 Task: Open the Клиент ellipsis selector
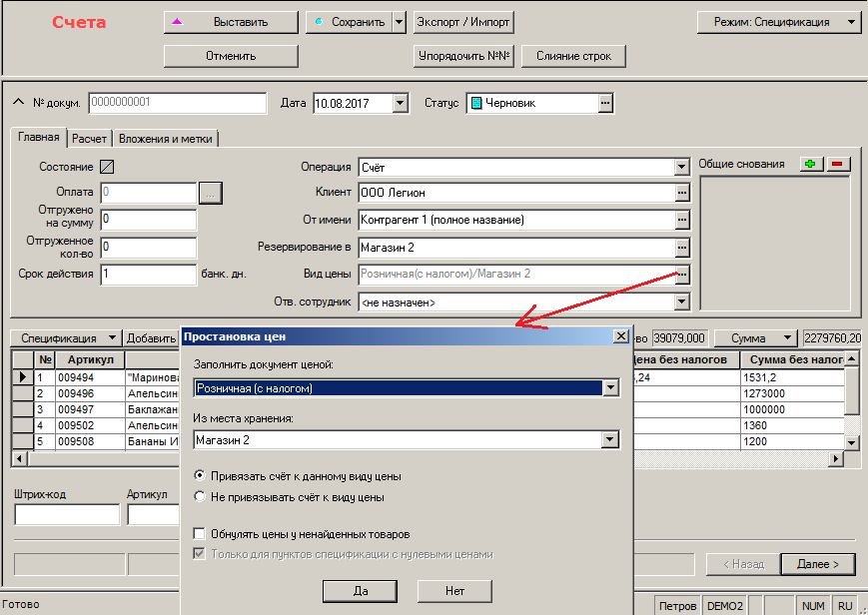(682, 193)
